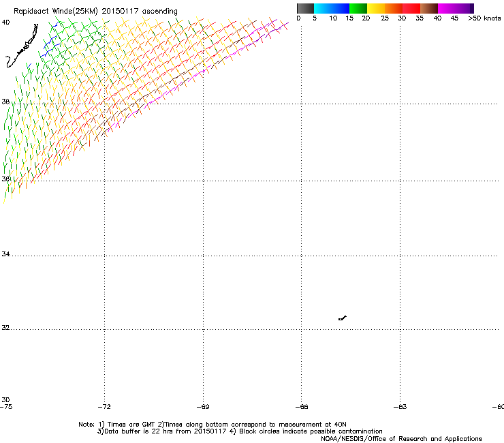Click the black Bermuda island outline marker

343,318
